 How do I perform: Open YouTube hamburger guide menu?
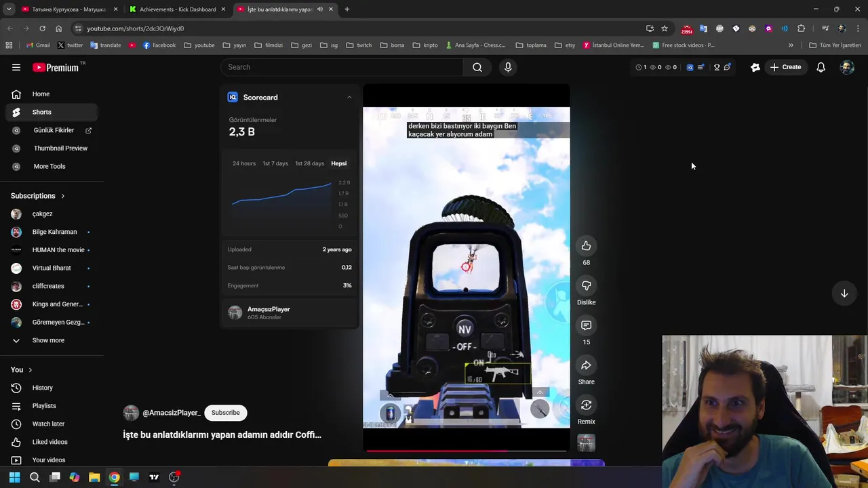16,67
